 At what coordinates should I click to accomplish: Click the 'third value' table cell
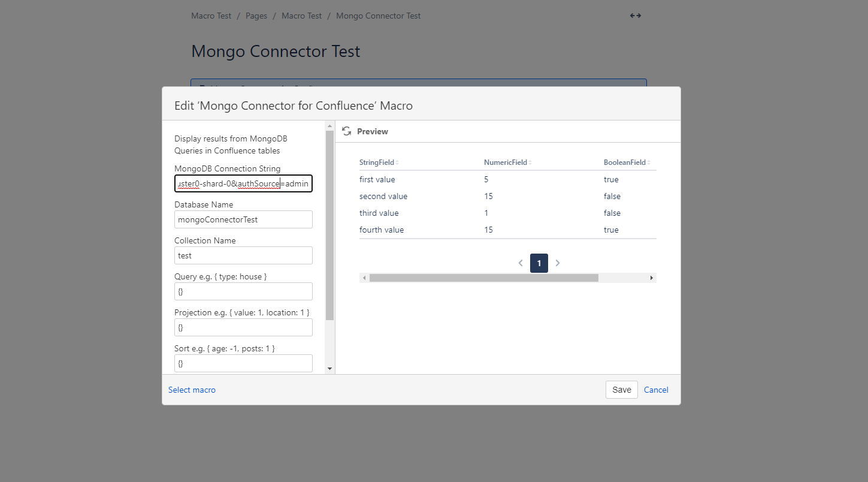pos(379,213)
